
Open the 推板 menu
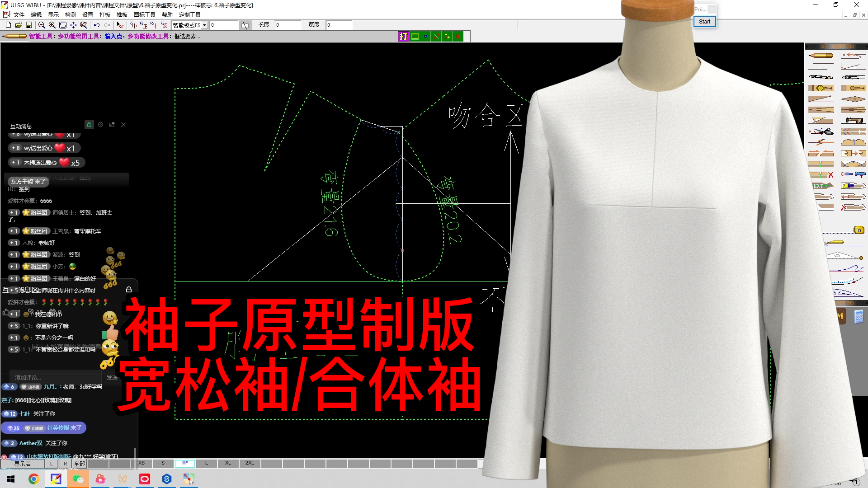(122, 15)
